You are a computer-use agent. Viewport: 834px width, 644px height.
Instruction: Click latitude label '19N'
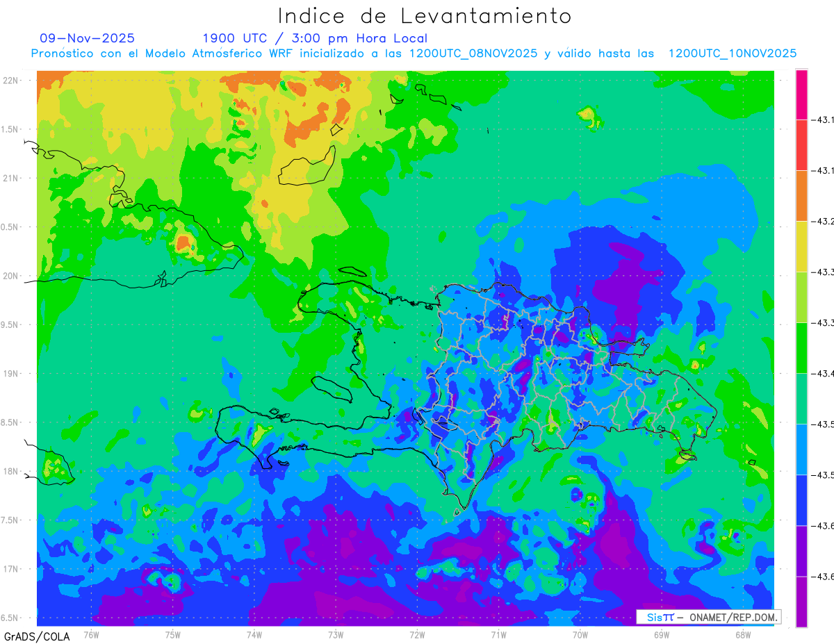[11, 374]
